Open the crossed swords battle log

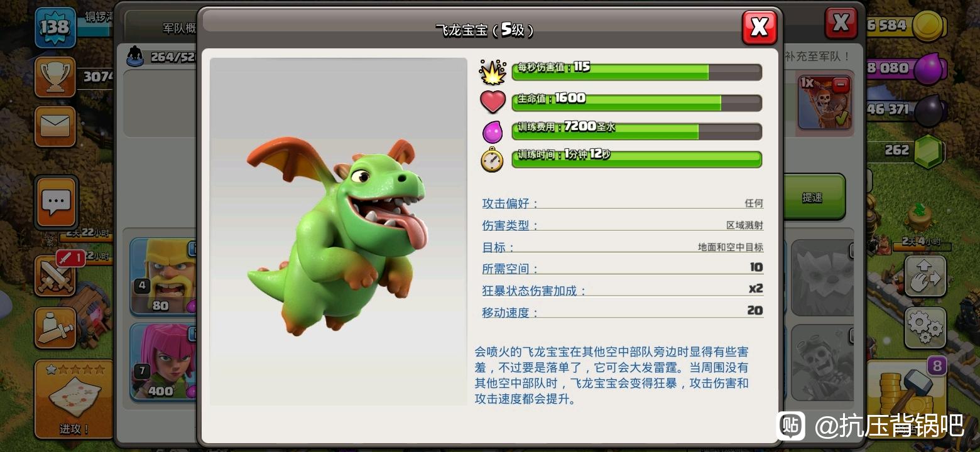(55, 276)
